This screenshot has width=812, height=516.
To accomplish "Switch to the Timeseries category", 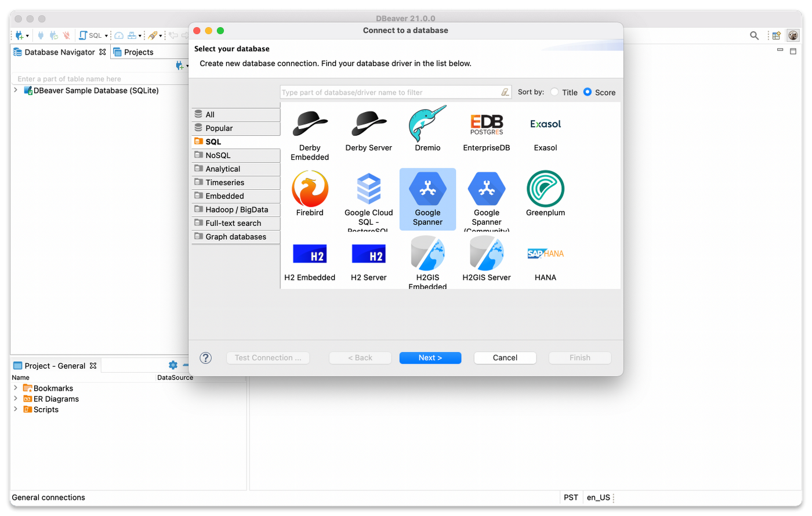I will pyautogui.click(x=236, y=182).
